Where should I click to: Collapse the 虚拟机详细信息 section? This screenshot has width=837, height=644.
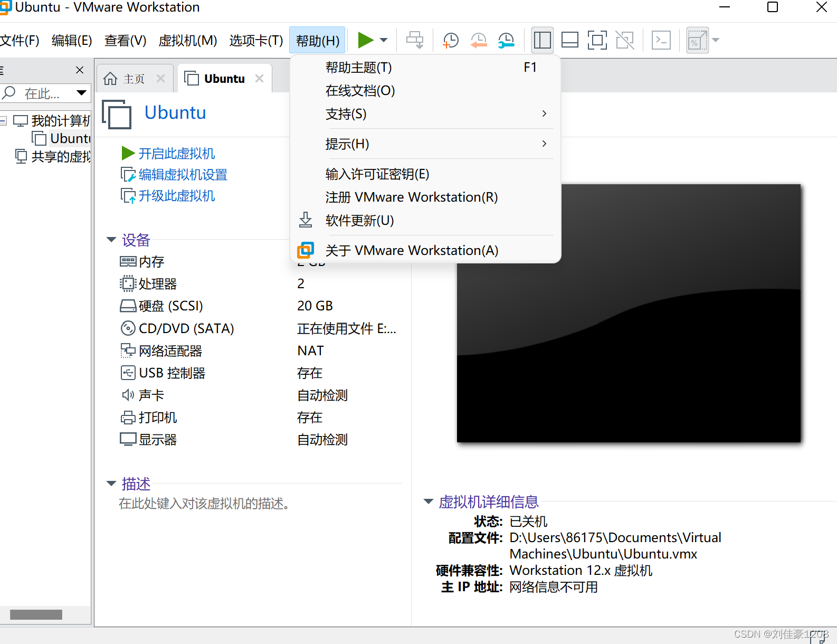pos(429,501)
